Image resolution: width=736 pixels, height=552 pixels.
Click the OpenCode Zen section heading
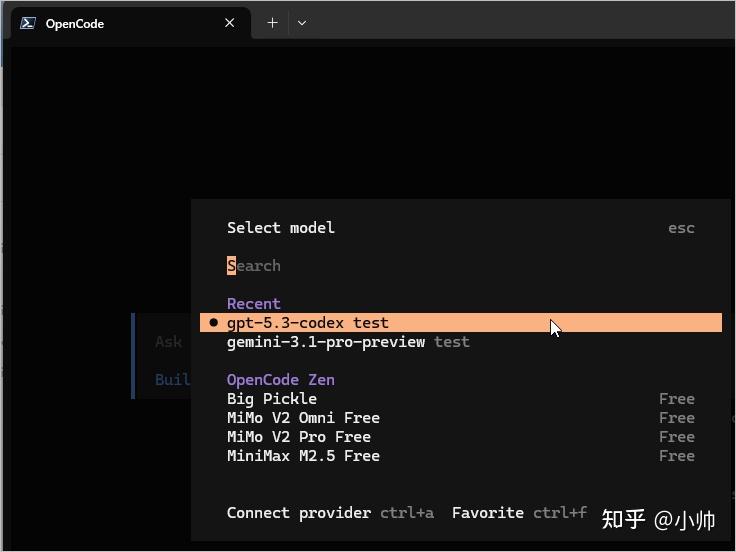point(281,379)
